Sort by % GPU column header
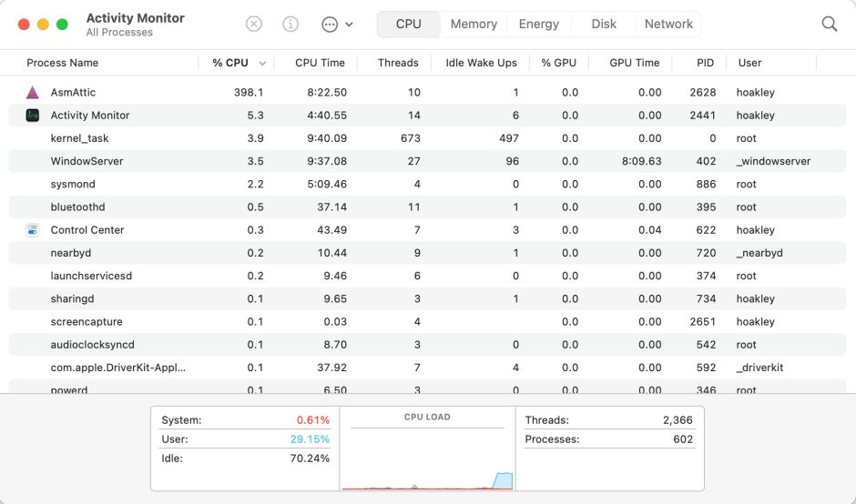The height and width of the screenshot is (504, 856). point(558,63)
